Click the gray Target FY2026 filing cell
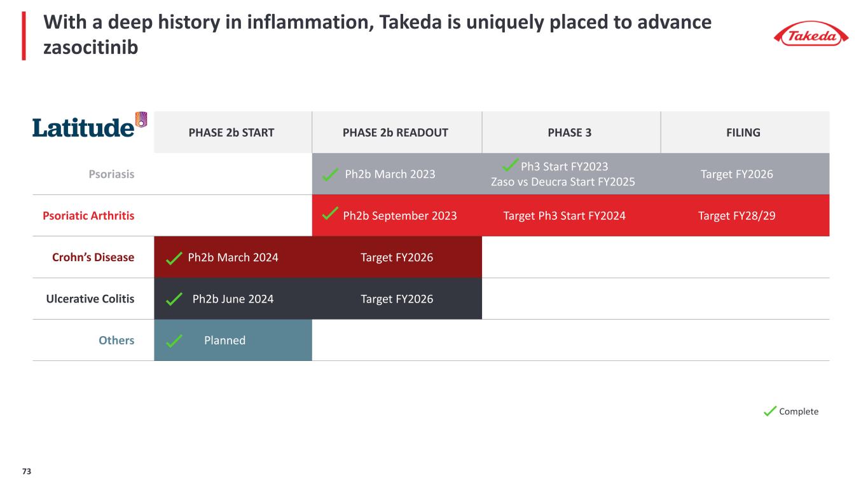Screen dimensions: 868x488 [x=736, y=174]
